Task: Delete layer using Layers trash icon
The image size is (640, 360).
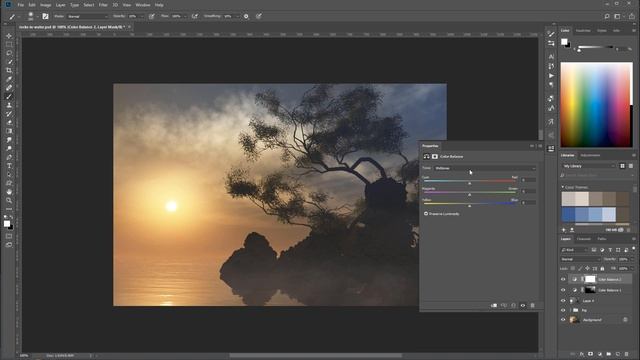Action: pos(627,354)
